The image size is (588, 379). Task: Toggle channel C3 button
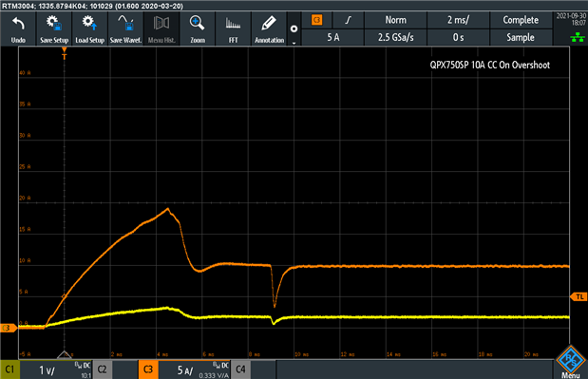point(148,370)
